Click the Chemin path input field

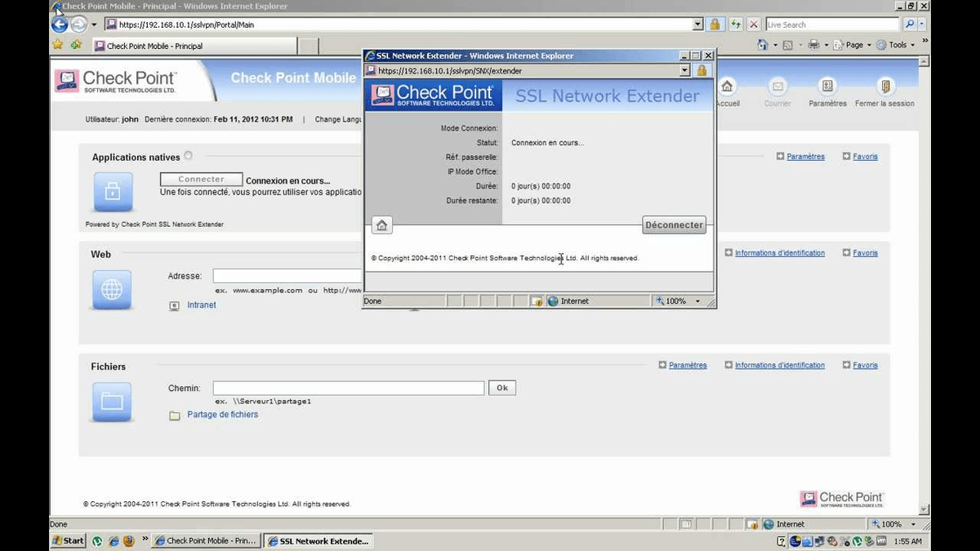(x=348, y=389)
